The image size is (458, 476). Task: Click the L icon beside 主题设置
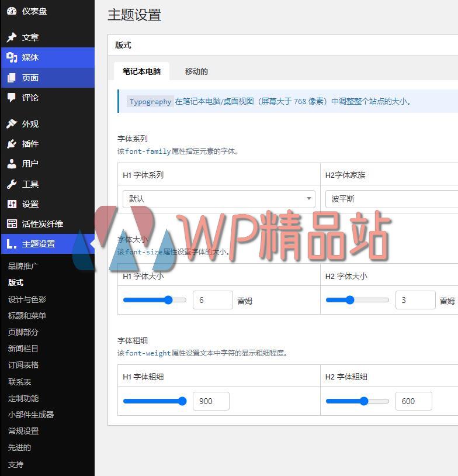[x=12, y=244]
